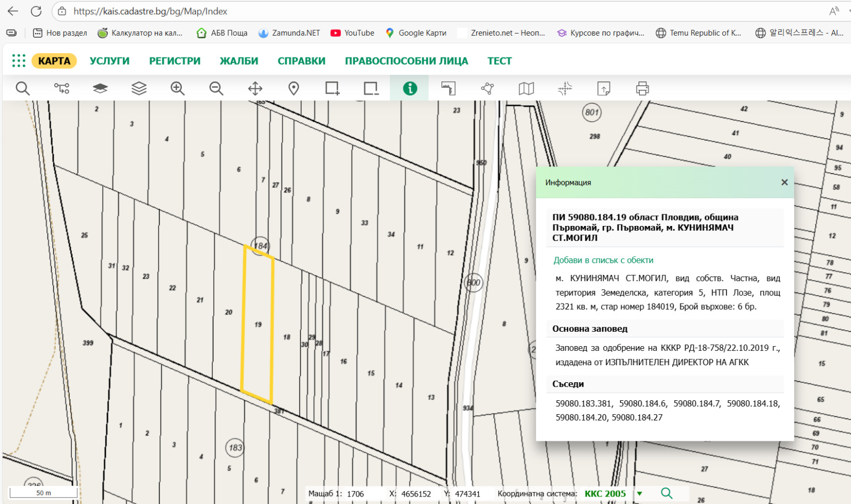
Task: Choose the location marker tool
Action: (294, 88)
